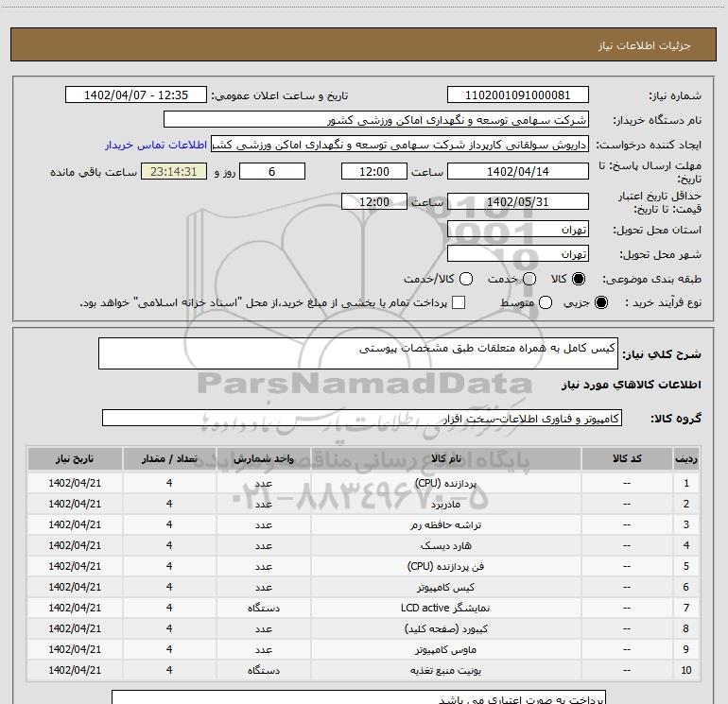Click the date 1402/04/21 in the پردازنده row
Image resolution: width=728 pixels, height=704 pixels.
tap(75, 483)
